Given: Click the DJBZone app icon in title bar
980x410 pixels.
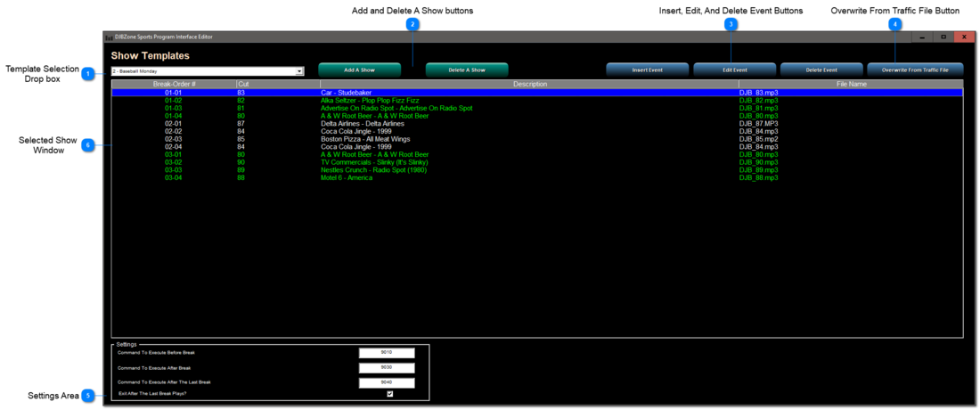Looking at the screenshot, I should pos(110,37).
